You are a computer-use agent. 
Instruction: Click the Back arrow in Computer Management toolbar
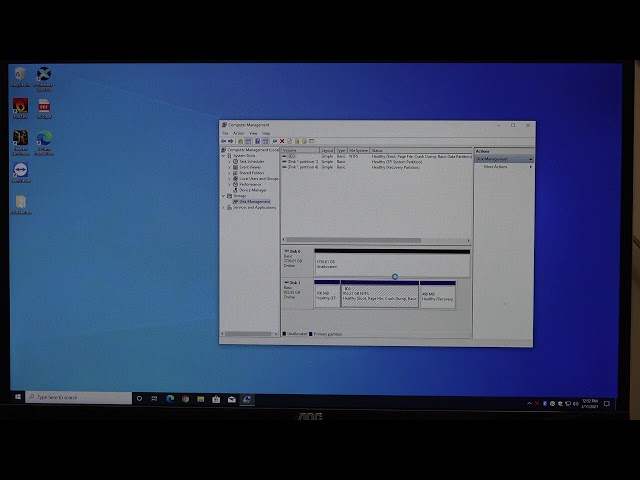(223, 141)
